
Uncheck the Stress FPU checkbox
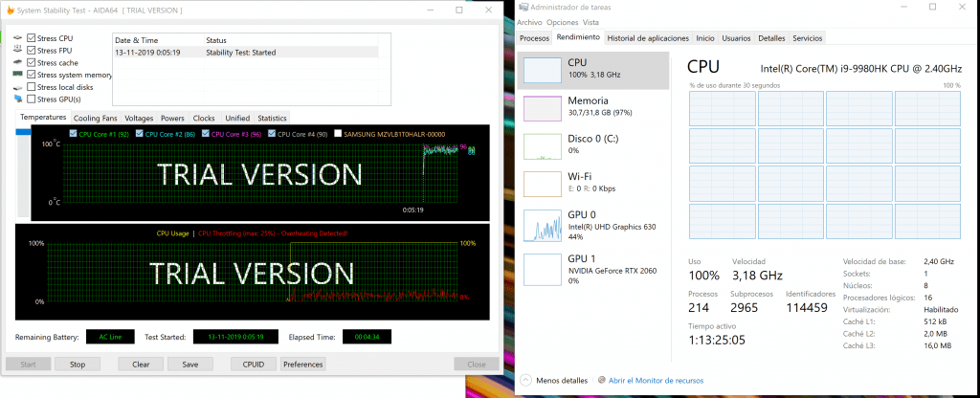(x=33, y=51)
